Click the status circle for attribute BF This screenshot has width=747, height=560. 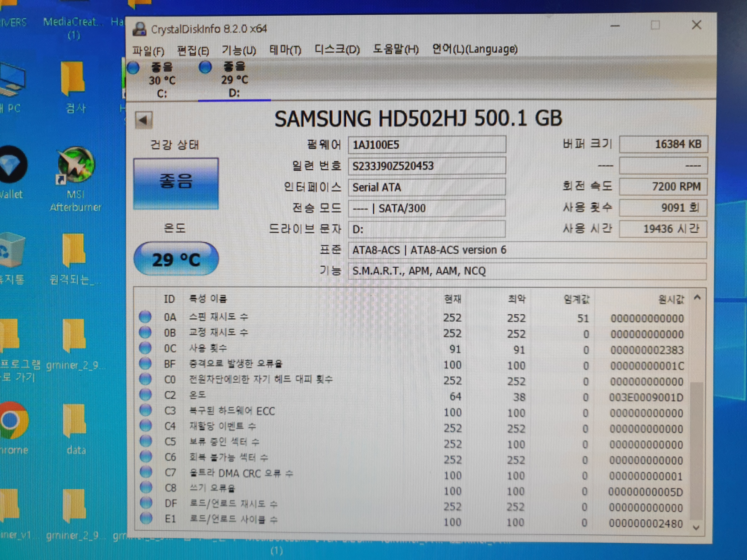pos(145,364)
